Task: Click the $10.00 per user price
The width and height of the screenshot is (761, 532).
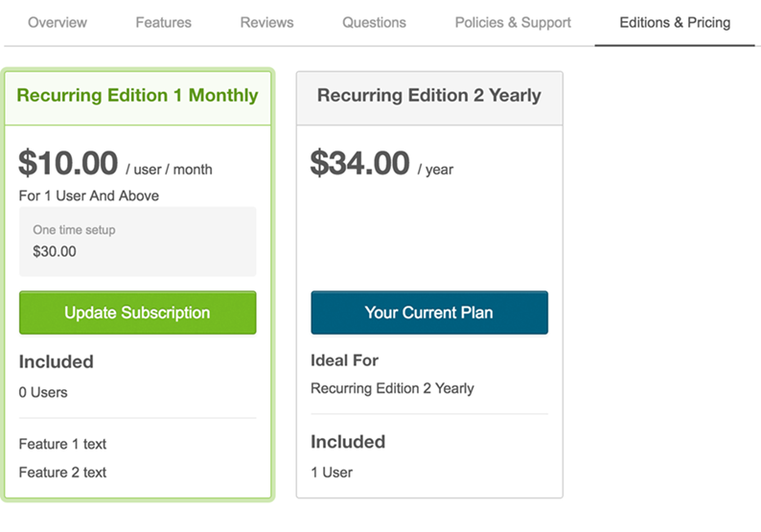Action: [69, 164]
